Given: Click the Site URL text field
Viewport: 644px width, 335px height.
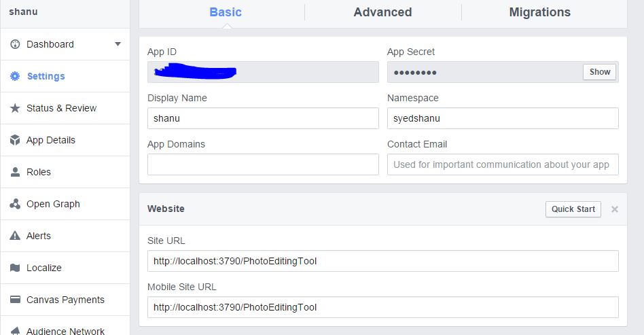Looking at the screenshot, I should pyautogui.click(x=382, y=261).
